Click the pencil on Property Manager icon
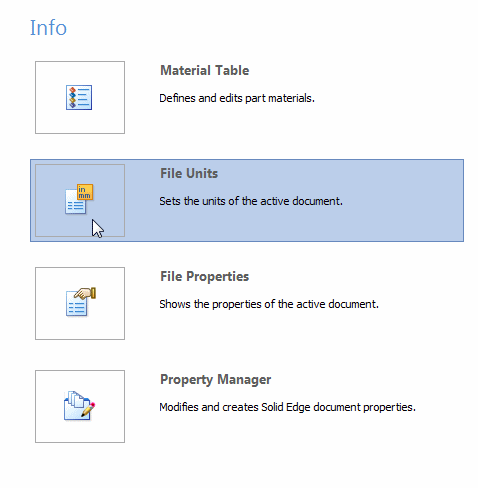Viewport: 478px width, 488px height. pos(88,409)
